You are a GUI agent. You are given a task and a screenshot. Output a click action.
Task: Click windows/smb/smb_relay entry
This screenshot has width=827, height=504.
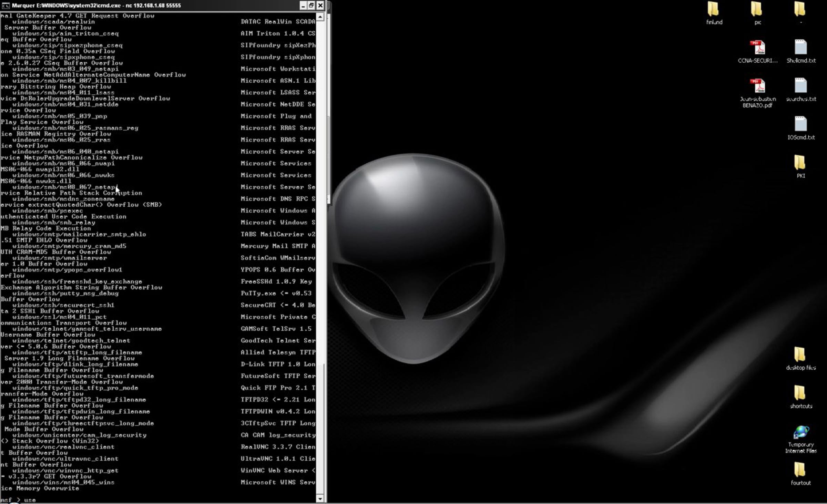pyautogui.click(x=54, y=223)
